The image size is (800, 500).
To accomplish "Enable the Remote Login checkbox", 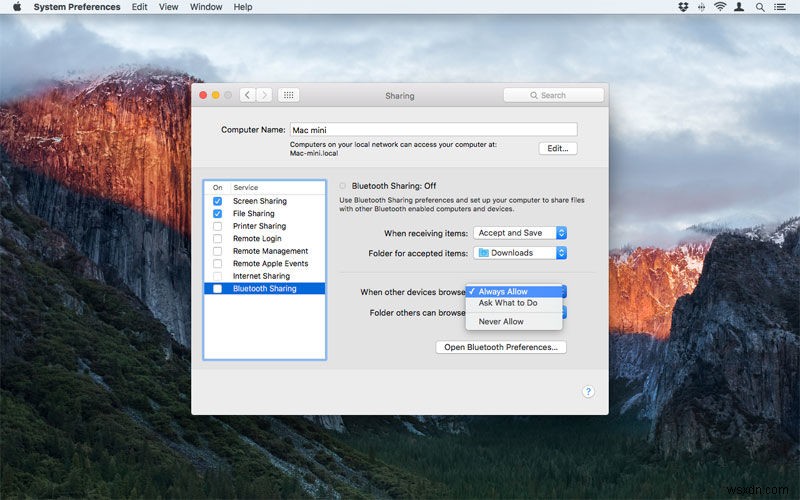I will (x=217, y=238).
